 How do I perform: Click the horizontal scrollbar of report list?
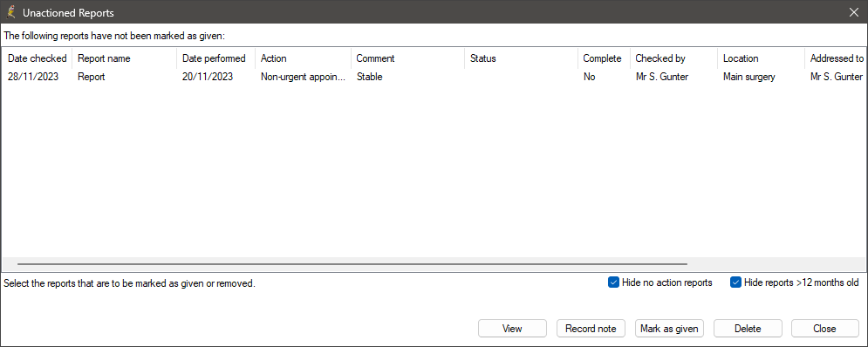pos(352,264)
